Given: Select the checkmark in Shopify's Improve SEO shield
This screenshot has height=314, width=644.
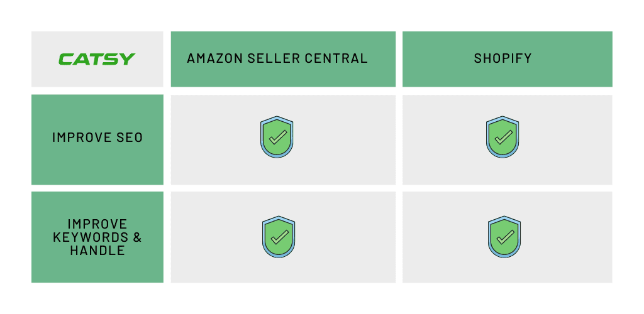Looking at the screenshot, I should pyautogui.click(x=504, y=138).
